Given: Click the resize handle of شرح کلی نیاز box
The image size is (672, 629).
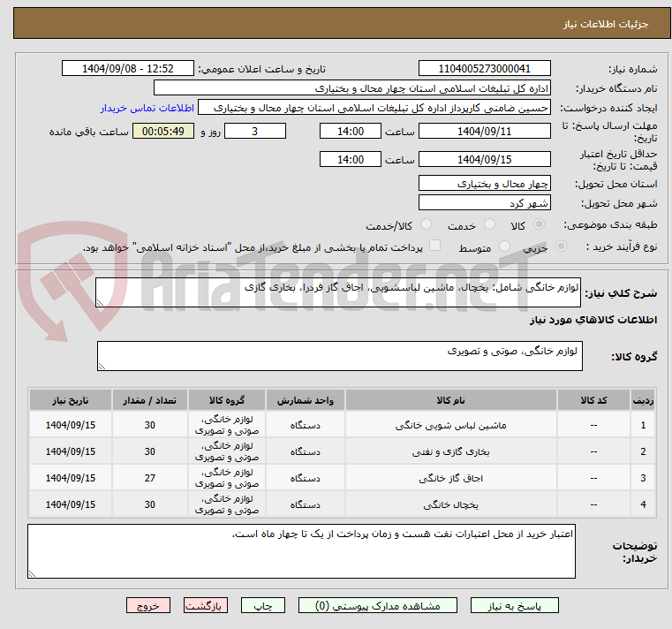Looking at the screenshot, I should pos(100,303).
